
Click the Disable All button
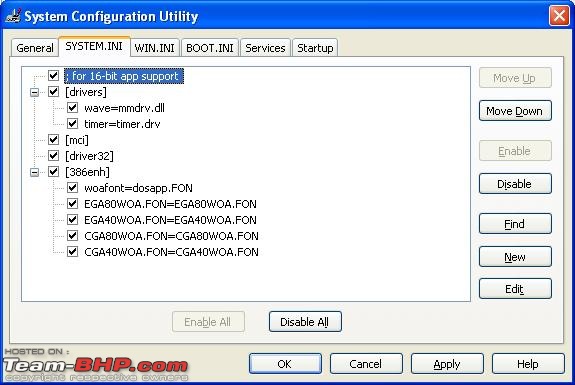(305, 322)
